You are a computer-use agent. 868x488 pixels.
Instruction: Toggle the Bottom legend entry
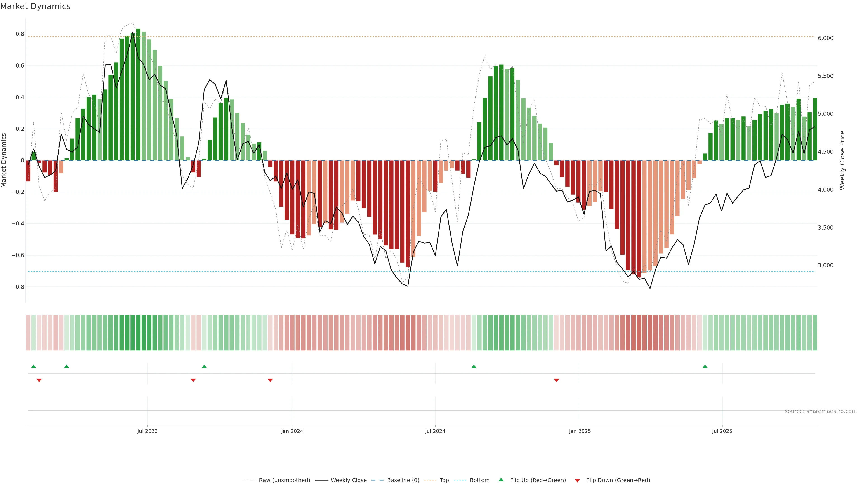pyautogui.click(x=479, y=480)
